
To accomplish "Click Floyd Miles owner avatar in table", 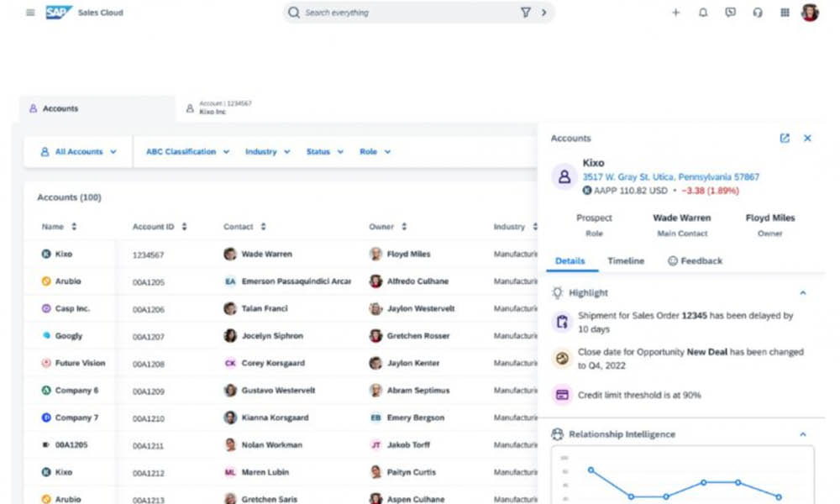I will 375,254.
